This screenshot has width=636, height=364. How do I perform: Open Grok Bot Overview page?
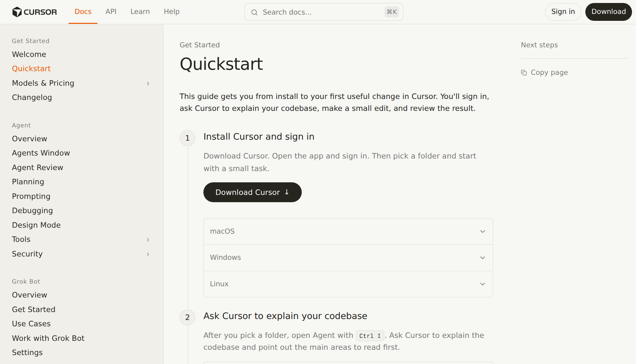click(29, 295)
